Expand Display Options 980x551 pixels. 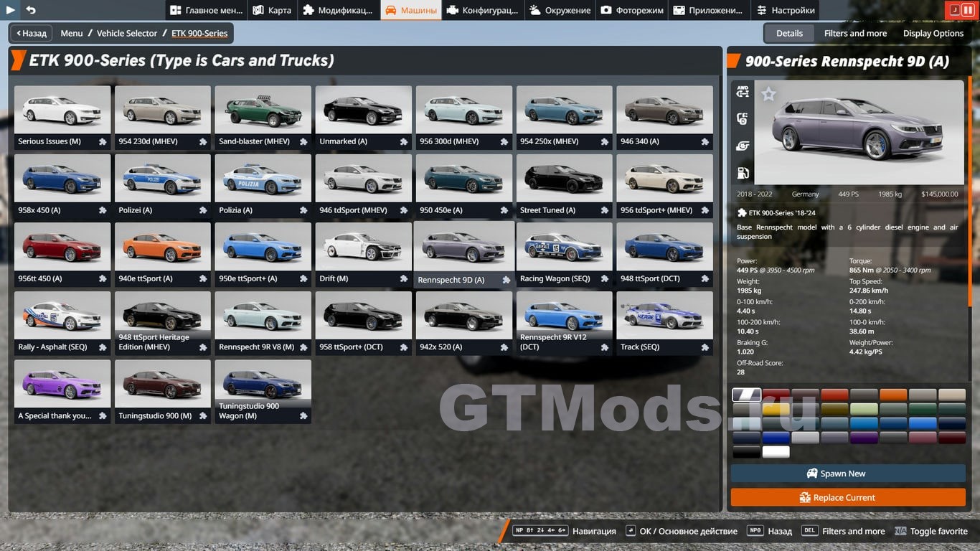pos(933,33)
